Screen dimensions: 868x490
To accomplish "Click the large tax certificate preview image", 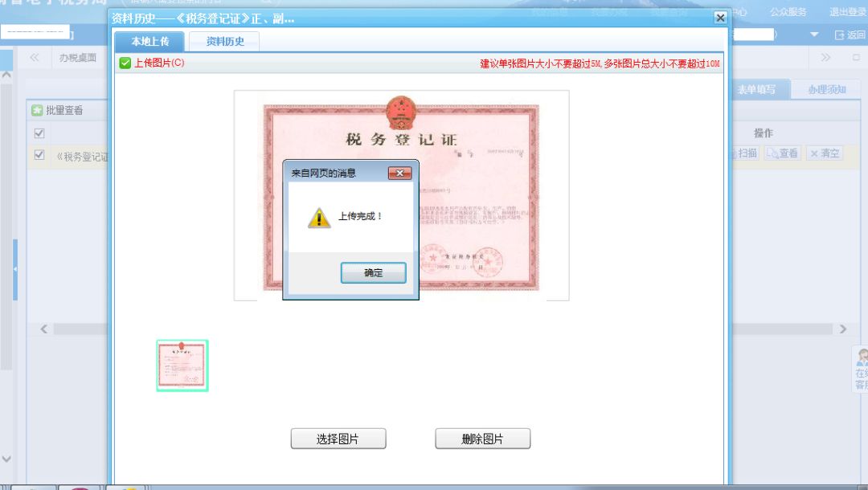I will [x=401, y=195].
